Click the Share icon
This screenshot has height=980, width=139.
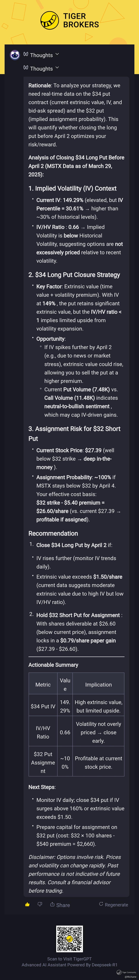(52, 904)
